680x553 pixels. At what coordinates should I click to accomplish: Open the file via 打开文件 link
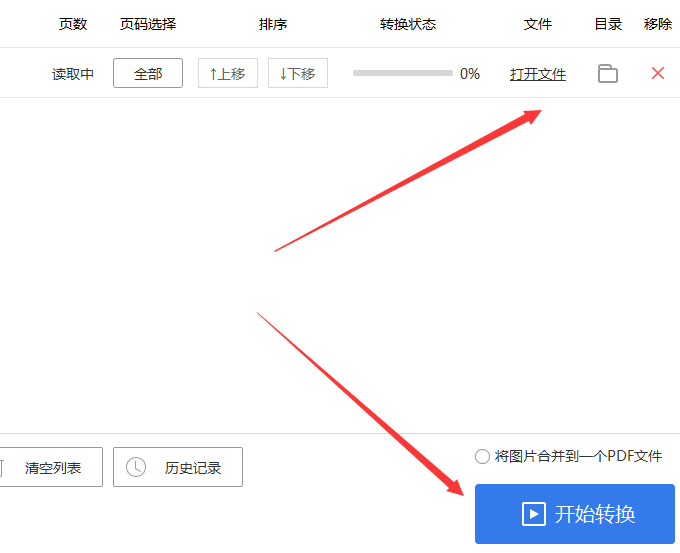(538, 74)
